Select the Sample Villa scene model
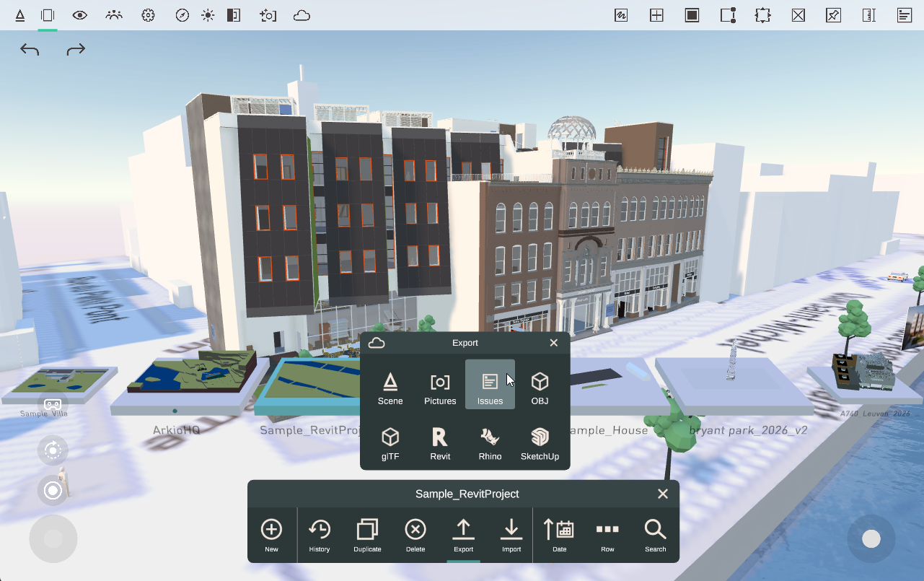This screenshot has width=924, height=581. [59, 385]
